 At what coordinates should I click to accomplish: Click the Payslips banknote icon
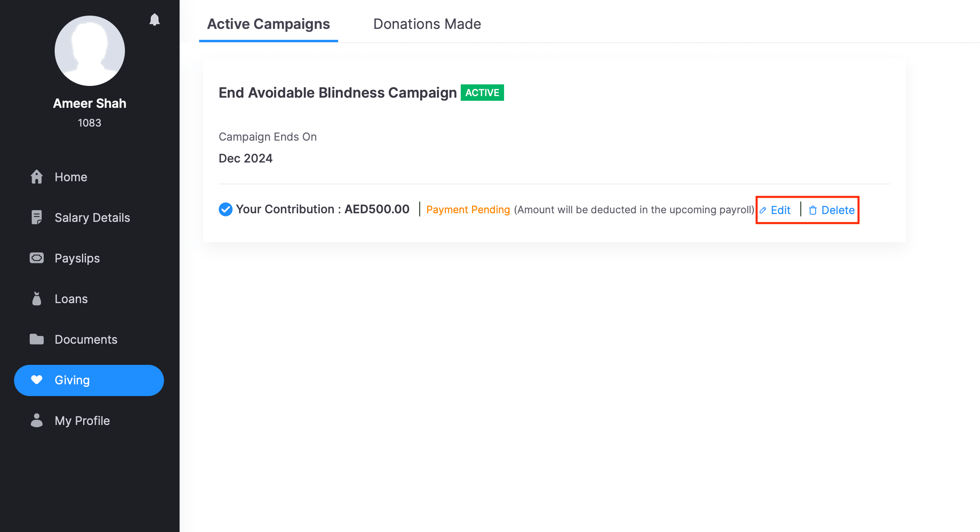(x=37, y=258)
